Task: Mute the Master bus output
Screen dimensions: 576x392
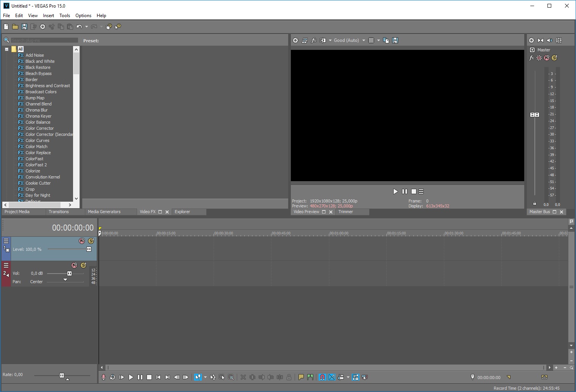Action: (x=547, y=58)
